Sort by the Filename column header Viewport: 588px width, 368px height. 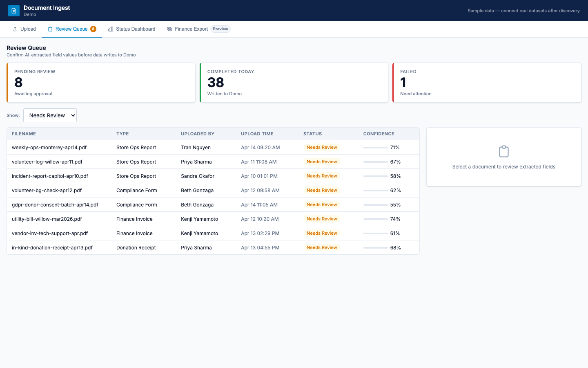click(x=24, y=134)
